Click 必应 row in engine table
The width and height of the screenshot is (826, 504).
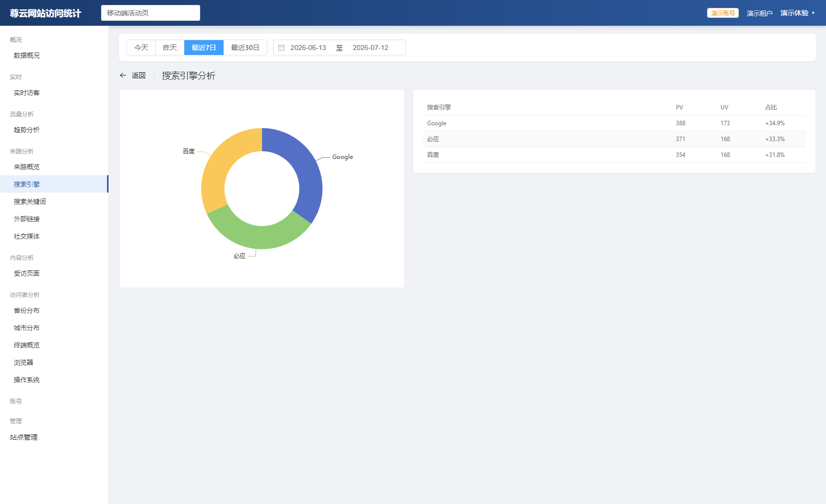tap(614, 139)
